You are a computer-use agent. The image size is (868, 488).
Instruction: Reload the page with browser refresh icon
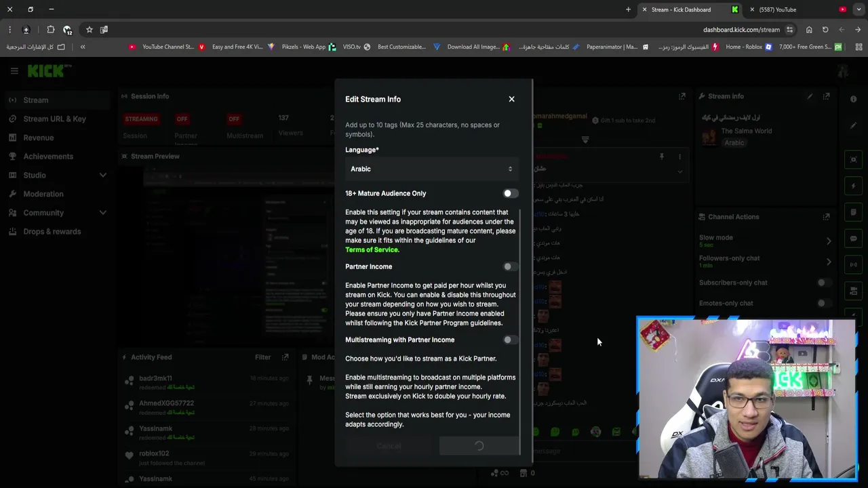coord(825,30)
